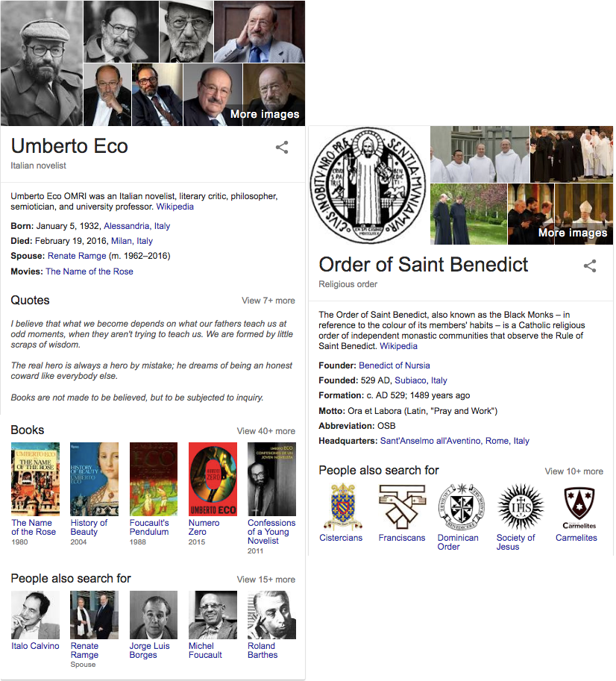Viewport: 616px width, 681px height.
Task: Expand quotes with View 7+ more
Action: (x=268, y=301)
